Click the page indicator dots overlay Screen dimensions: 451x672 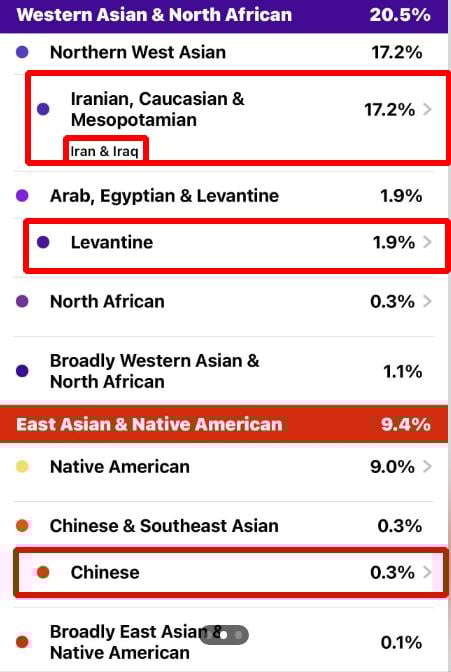[224, 635]
